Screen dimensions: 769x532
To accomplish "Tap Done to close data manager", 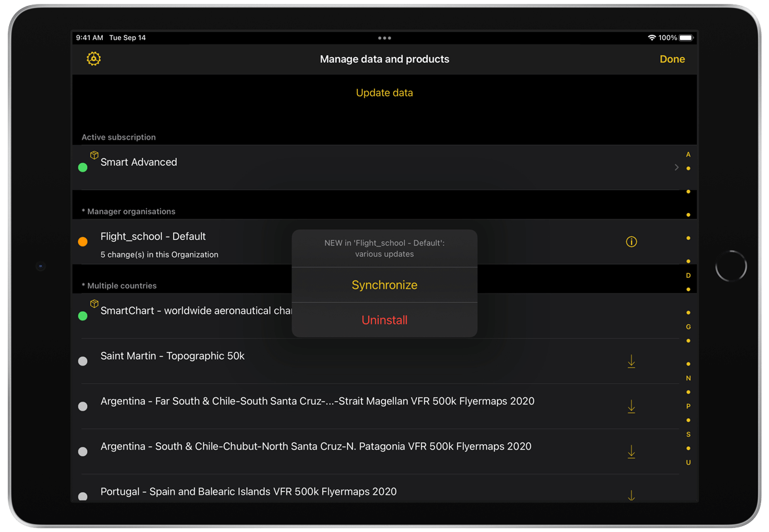I will pyautogui.click(x=672, y=60).
